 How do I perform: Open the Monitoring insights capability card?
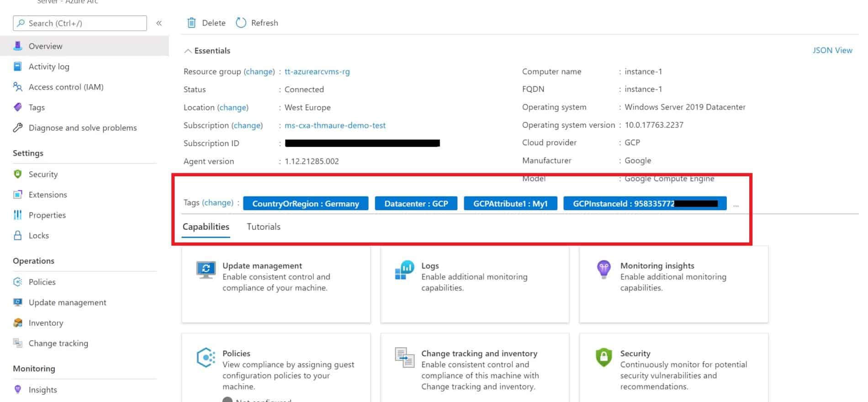(x=674, y=284)
